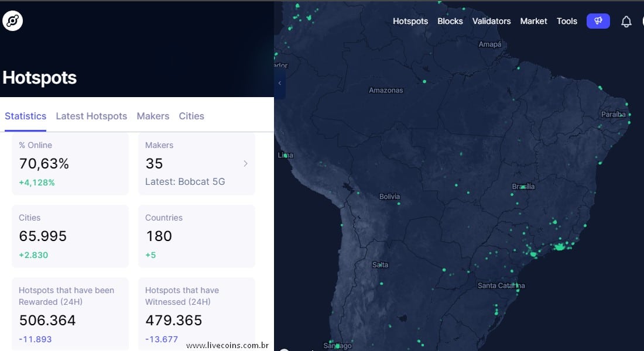This screenshot has width=644, height=351.
Task: Open the Cities count card
Action: pyautogui.click(x=70, y=236)
